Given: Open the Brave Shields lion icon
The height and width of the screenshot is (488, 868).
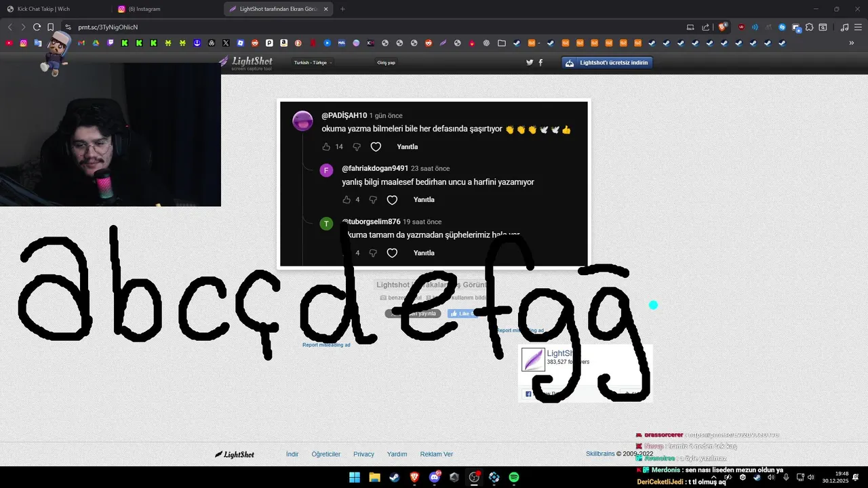Looking at the screenshot, I should pyautogui.click(x=723, y=27).
